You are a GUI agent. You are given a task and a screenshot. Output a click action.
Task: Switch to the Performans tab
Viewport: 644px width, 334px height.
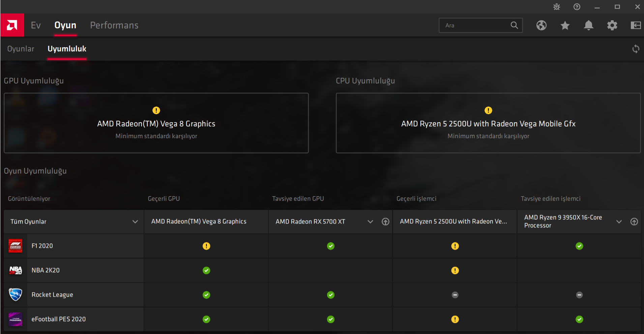click(x=114, y=25)
